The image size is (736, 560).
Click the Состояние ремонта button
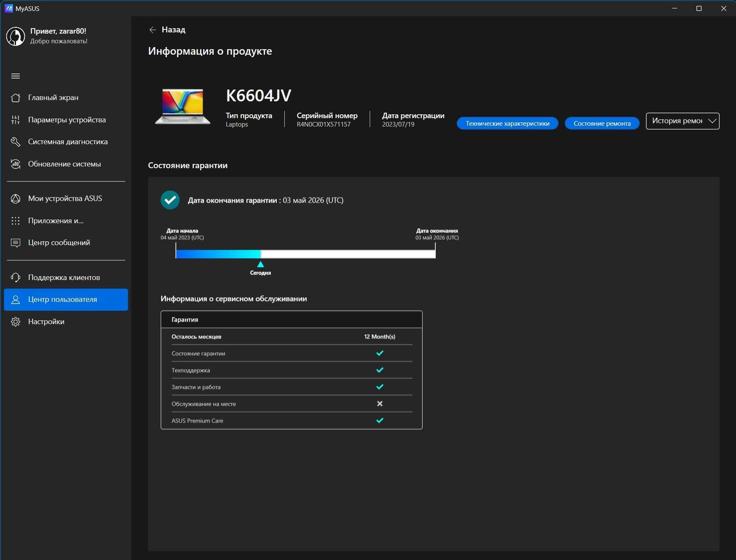[x=602, y=123]
